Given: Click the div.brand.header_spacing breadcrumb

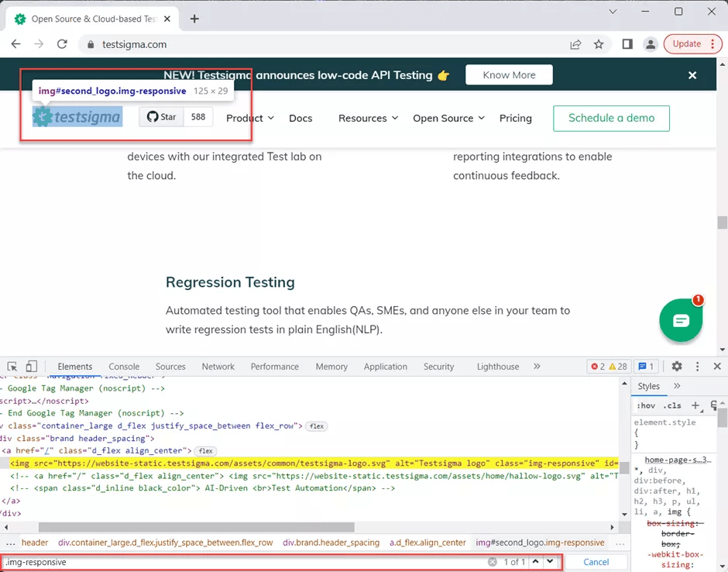Looking at the screenshot, I should coord(331,543).
